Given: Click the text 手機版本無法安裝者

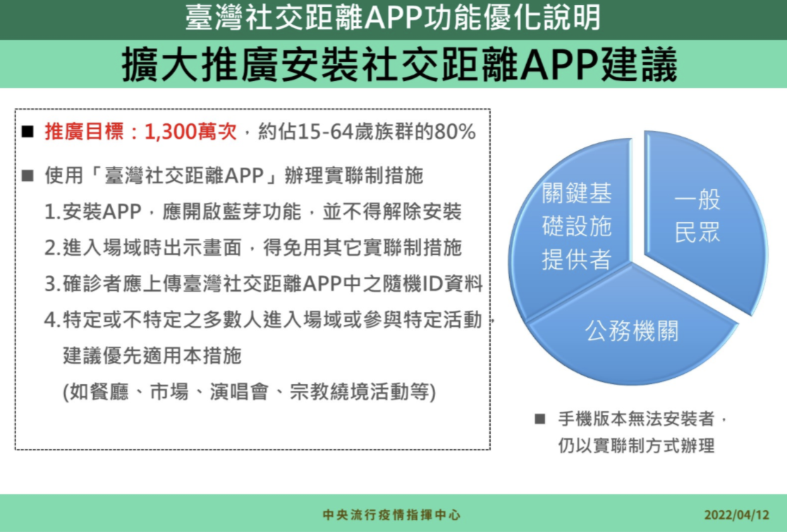Looking at the screenshot, I should click(x=636, y=419).
